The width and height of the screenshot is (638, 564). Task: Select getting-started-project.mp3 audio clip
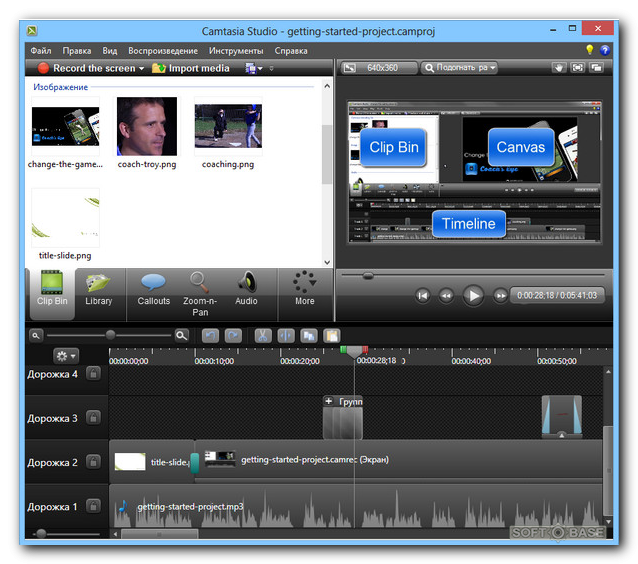(356, 507)
